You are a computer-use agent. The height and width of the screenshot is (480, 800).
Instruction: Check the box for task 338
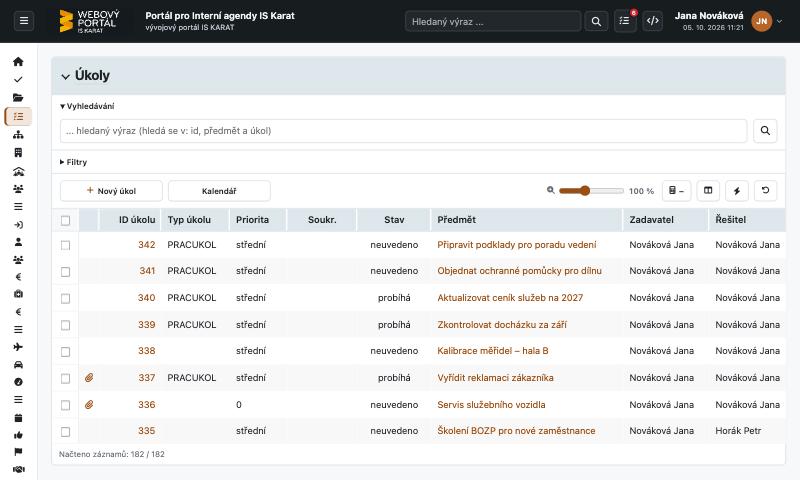pyautogui.click(x=65, y=352)
